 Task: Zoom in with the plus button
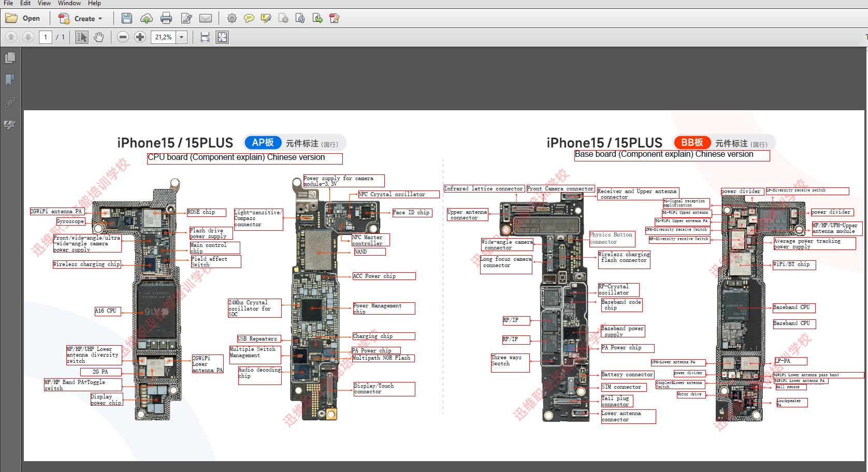(x=140, y=37)
